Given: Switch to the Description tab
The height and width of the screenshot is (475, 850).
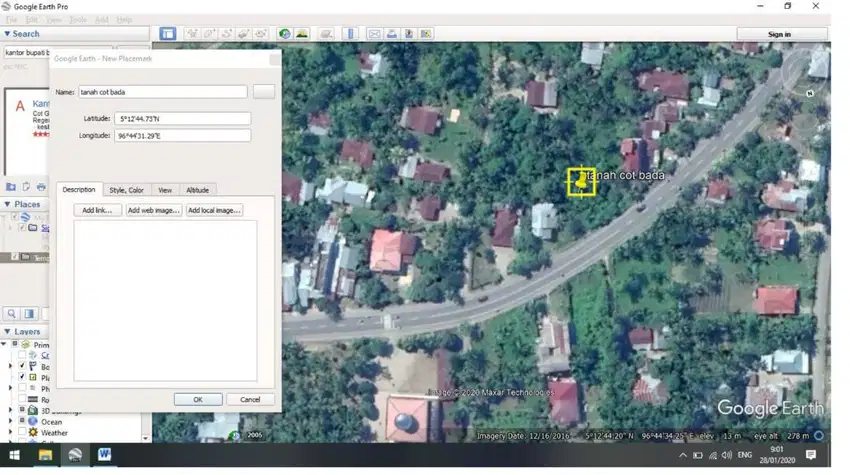Looking at the screenshot, I should point(79,189).
